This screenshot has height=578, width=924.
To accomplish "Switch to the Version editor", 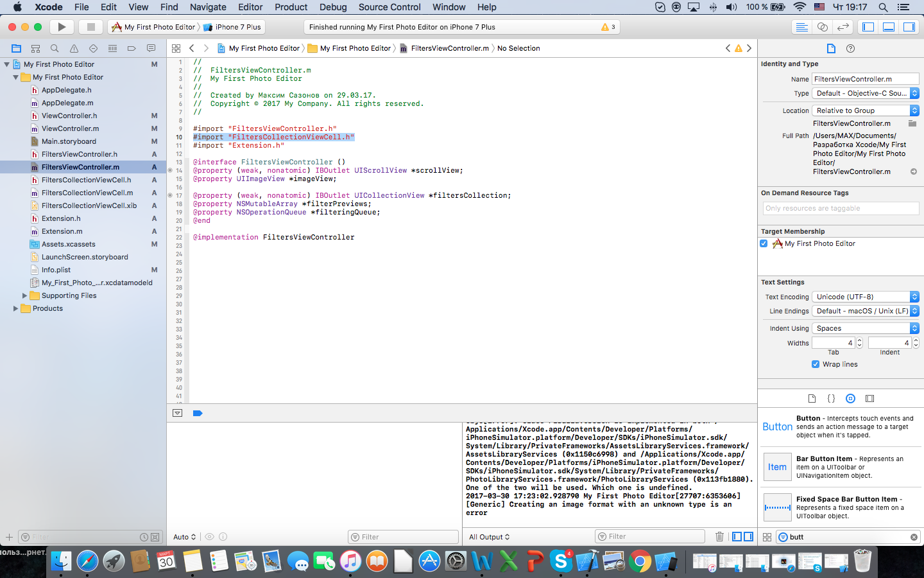I will point(843,27).
